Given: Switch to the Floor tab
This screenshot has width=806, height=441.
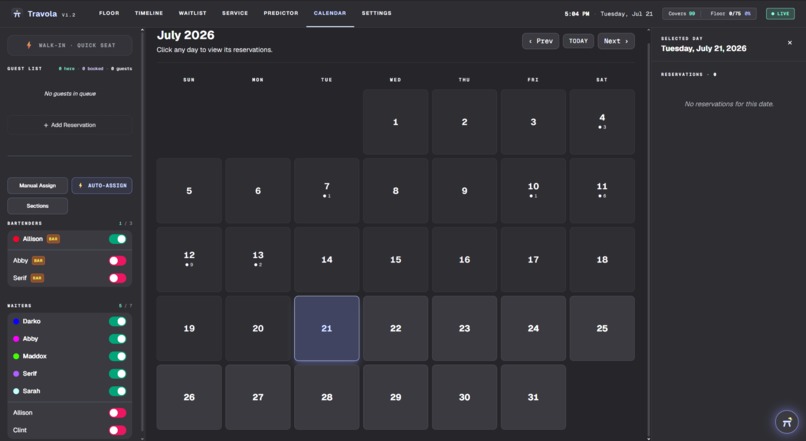Looking at the screenshot, I should tap(109, 13).
